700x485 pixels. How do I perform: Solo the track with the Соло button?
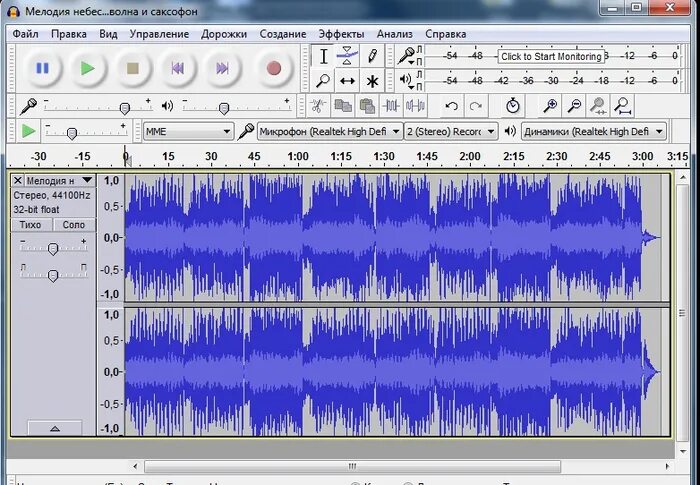click(x=74, y=225)
